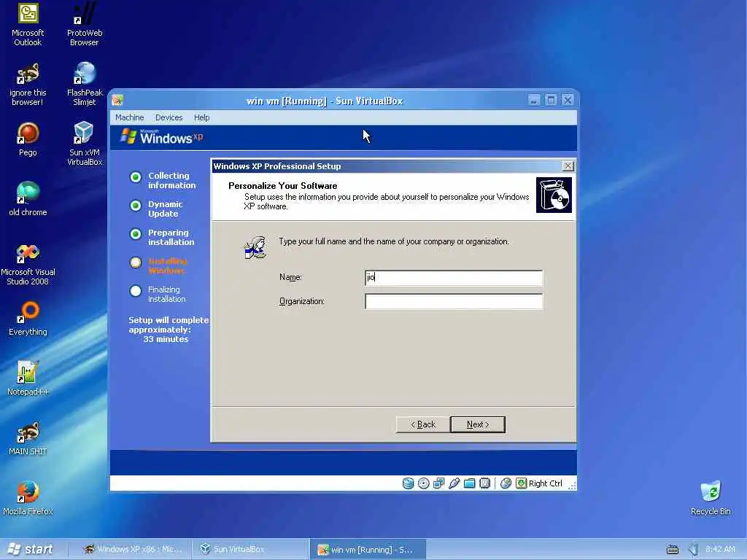Viewport: 747px width, 560px height.
Task: Select the Microsoft Outlook desktop icon
Action: (x=28, y=25)
